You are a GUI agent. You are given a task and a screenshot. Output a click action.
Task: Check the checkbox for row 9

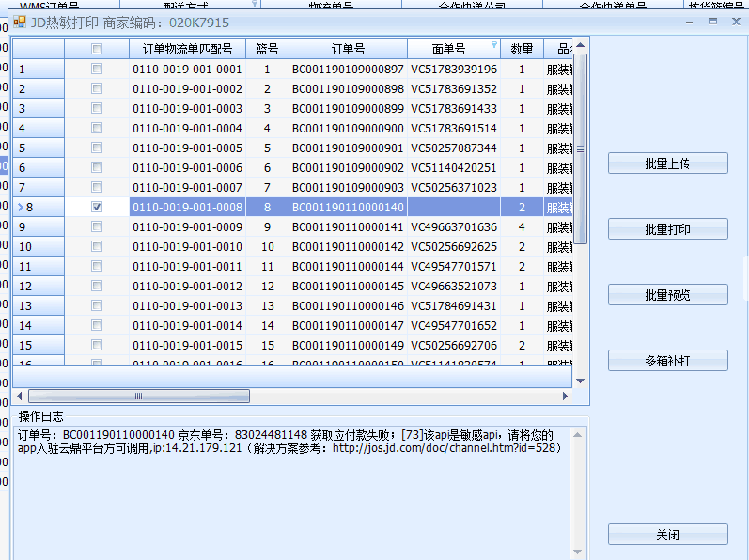click(x=97, y=226)
